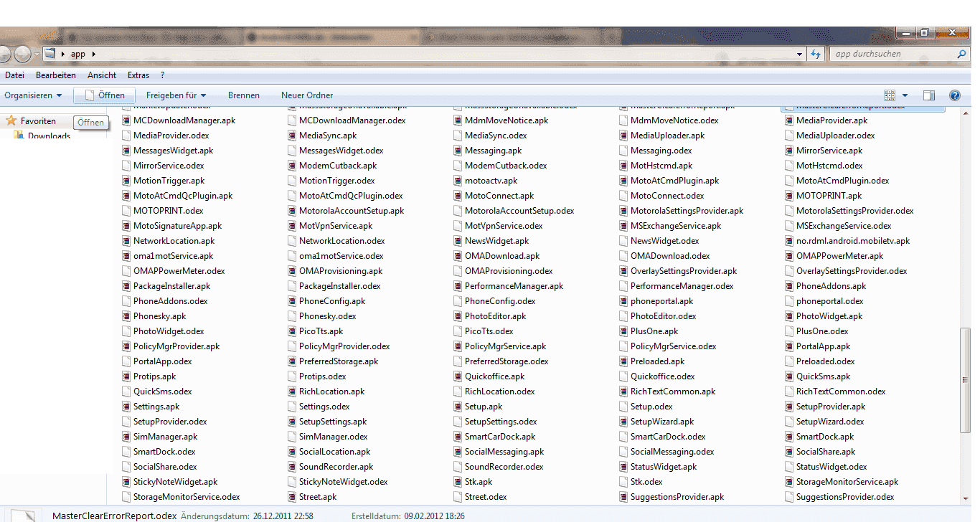This screenshot has width=980, height=522.
Task: Open the Organisieren dropdown
Action: pos(33,95)
